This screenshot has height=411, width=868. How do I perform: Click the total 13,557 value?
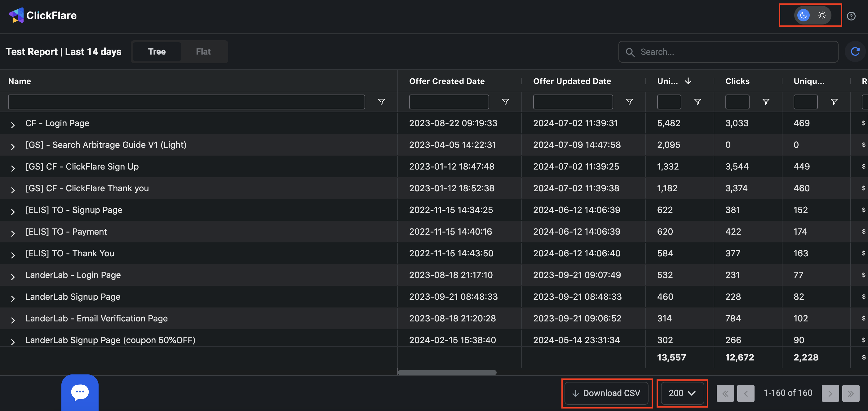pos(671,357)
